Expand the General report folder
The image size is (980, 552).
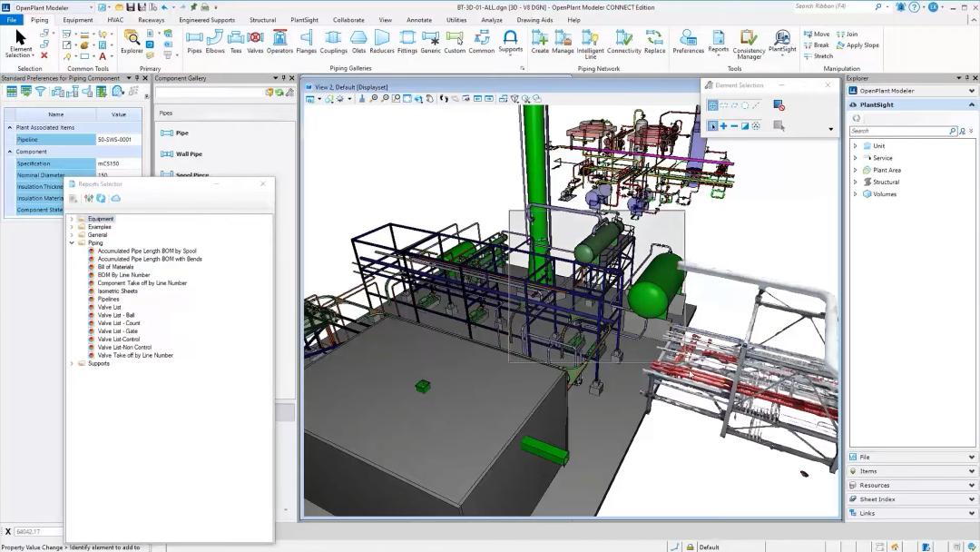(x=72, y=235)
